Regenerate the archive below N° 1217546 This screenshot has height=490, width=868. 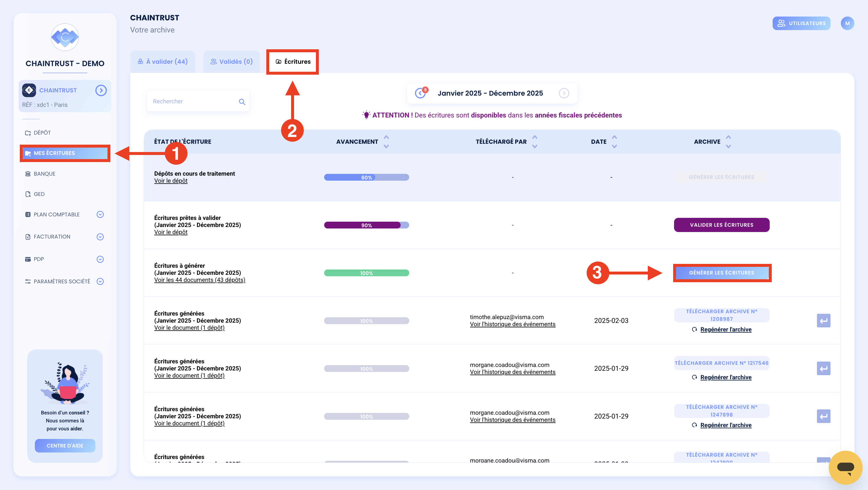click(x=726, y=377)
